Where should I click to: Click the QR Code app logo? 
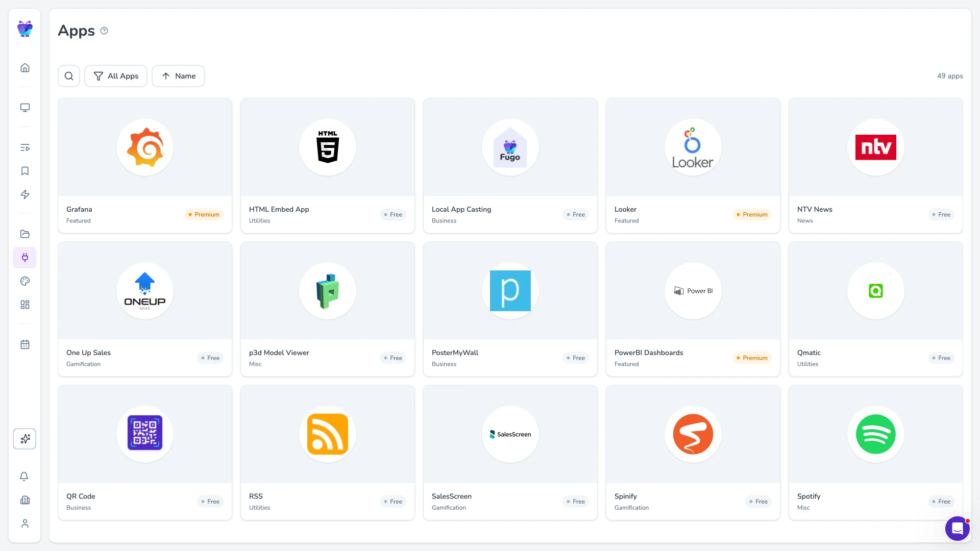tap(145, 434)
